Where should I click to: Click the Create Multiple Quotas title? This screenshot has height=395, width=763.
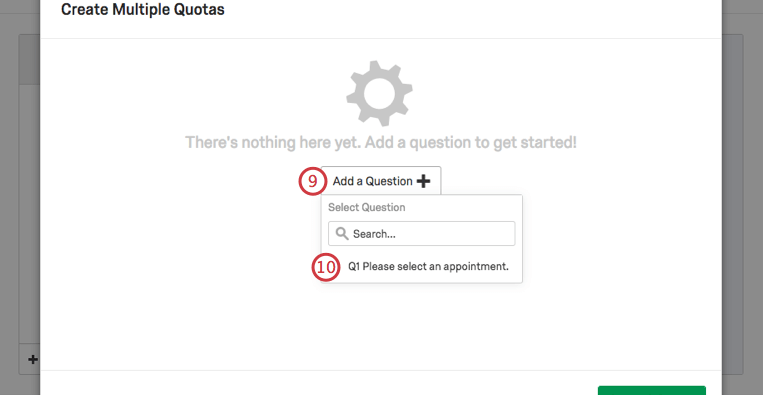click(143, 9)
